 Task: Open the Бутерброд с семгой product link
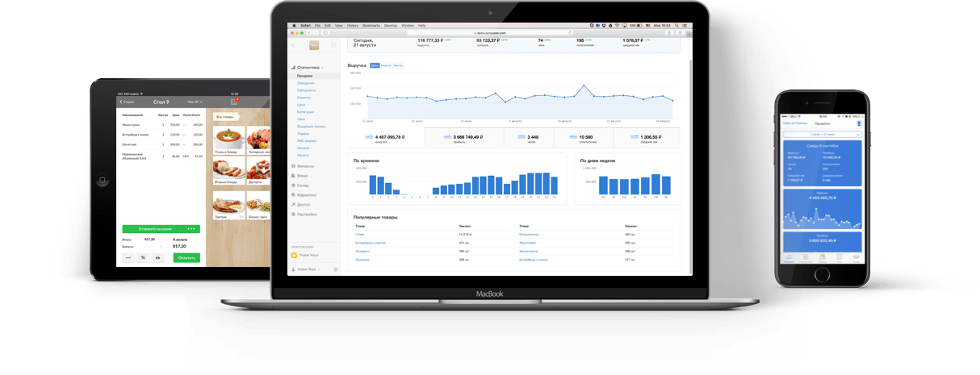(x=371, y=243)
